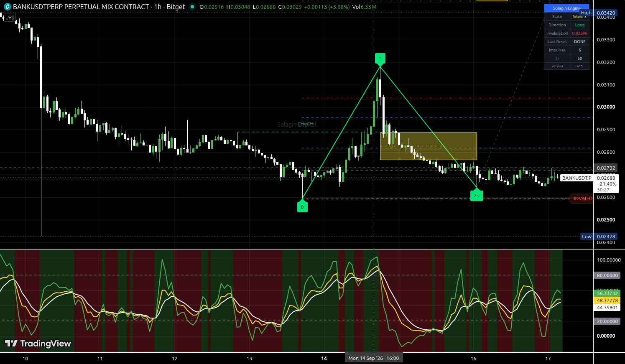Click the BANKUSDT.P symbol price tag

click(x=577, y=178)
